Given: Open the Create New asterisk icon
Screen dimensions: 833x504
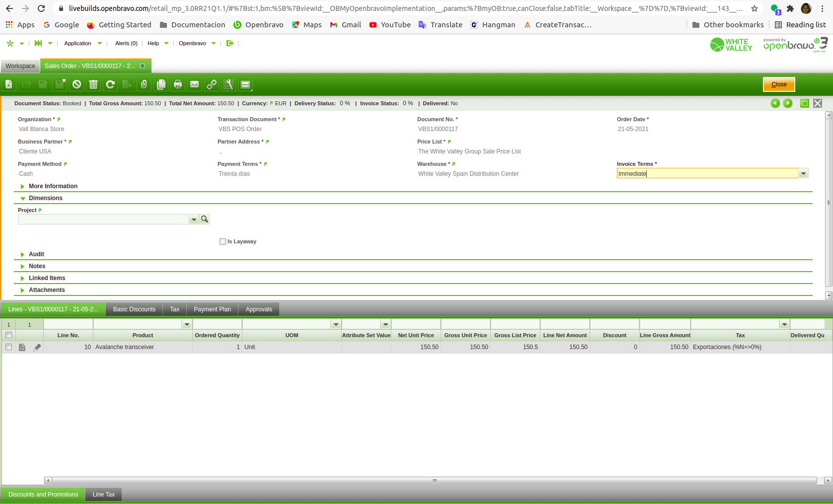Looking at the screenshot, I should 10,43.
